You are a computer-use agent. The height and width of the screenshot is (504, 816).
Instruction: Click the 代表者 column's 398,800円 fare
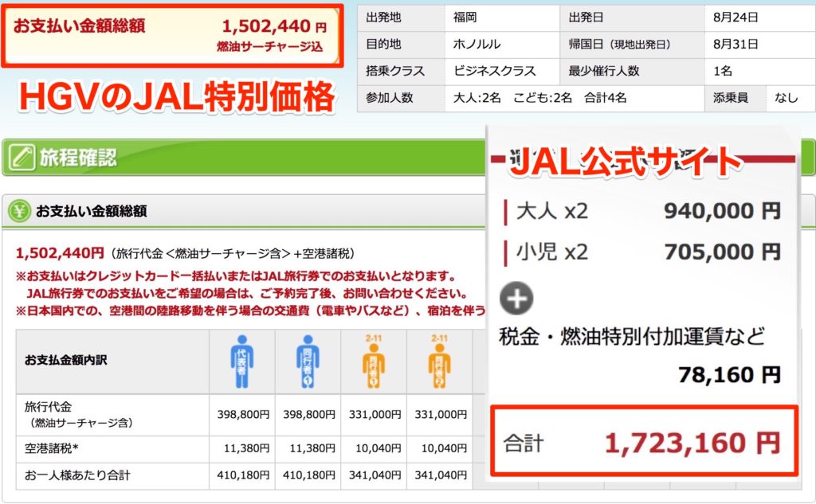243,415
